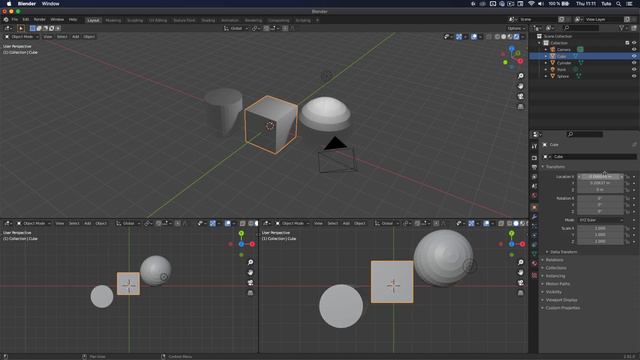
Task: Click macOS Wi-Fi status icon
Action: pyautogui.click(x=531, y=4)
